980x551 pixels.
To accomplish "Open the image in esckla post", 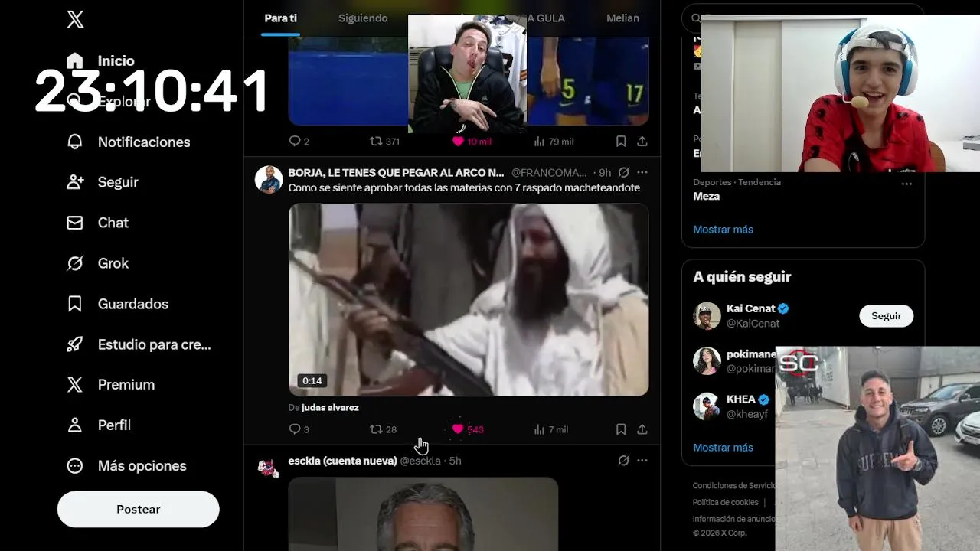I will 423,514.
